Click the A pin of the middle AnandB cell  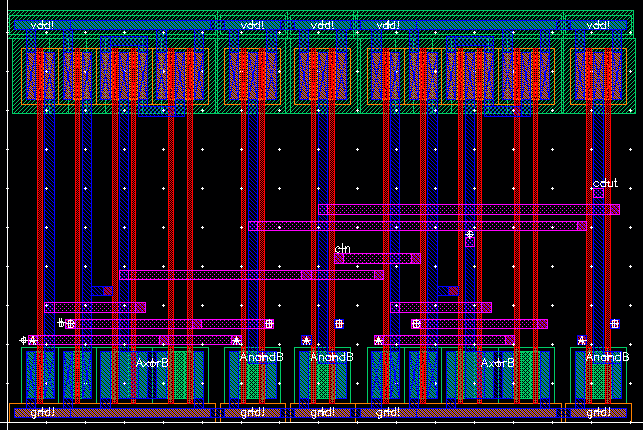306,340
